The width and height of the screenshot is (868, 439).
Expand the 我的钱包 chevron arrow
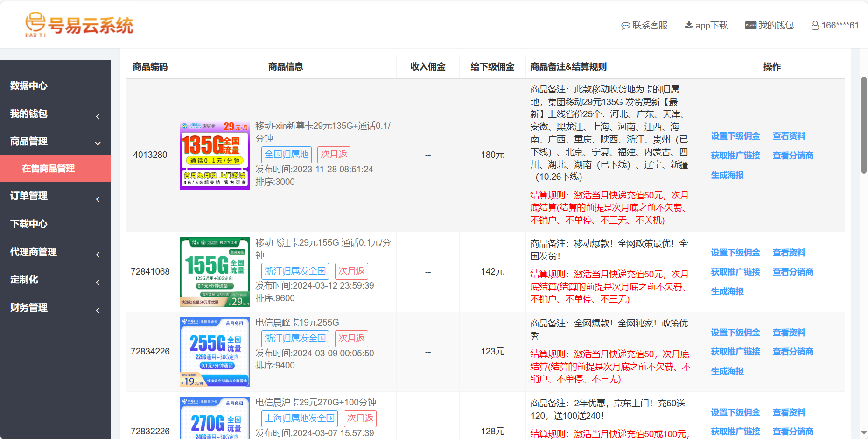coord(98,116)
